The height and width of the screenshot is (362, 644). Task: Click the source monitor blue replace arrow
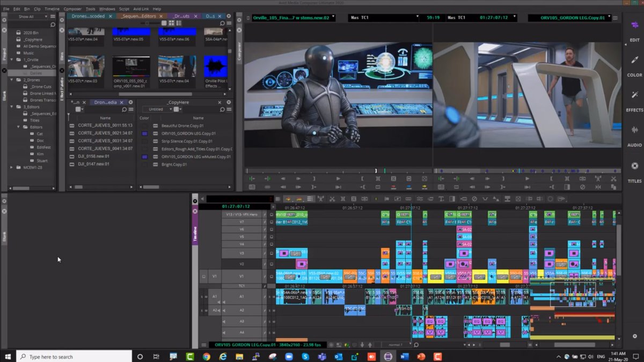409,187
